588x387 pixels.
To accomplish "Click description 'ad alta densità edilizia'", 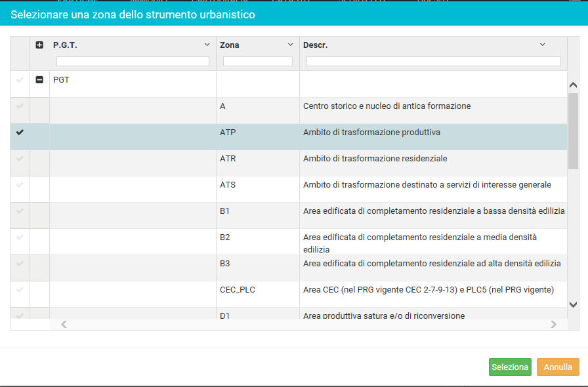I will tap(432, 264).
